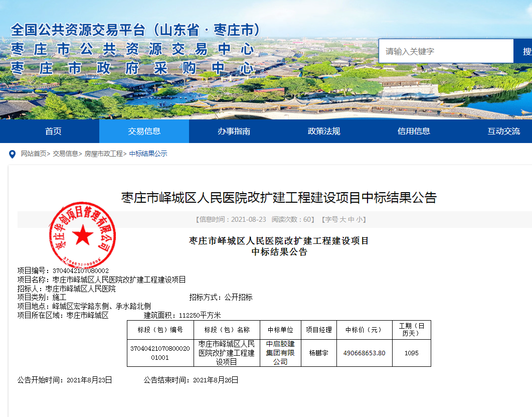Click the bid price 490668653.80 cell
The height and width of the screenshot is (417, 532).
(364, 353)
